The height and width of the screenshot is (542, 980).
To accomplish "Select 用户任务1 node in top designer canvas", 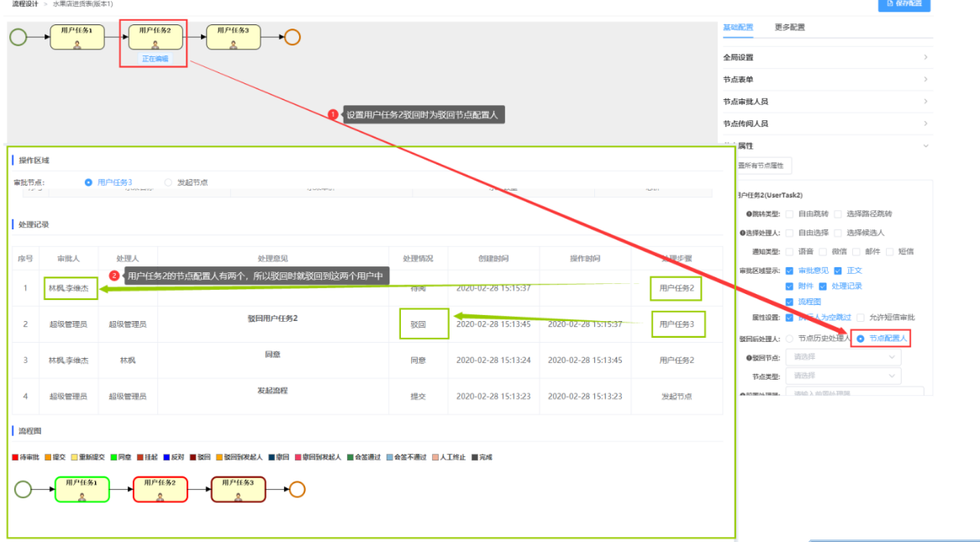I will pyautogui.click(x=76, y=37).
